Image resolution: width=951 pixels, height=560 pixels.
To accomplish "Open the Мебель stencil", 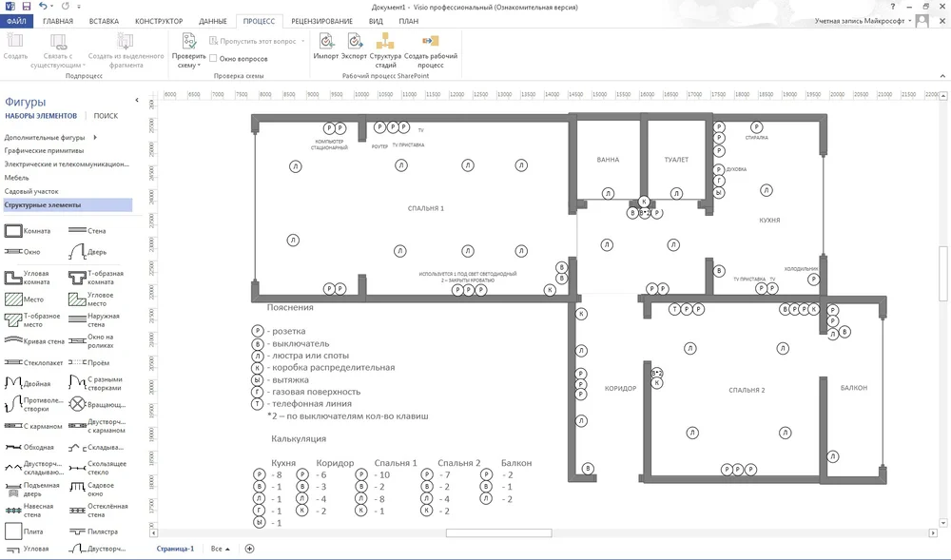I will point(16,178).
